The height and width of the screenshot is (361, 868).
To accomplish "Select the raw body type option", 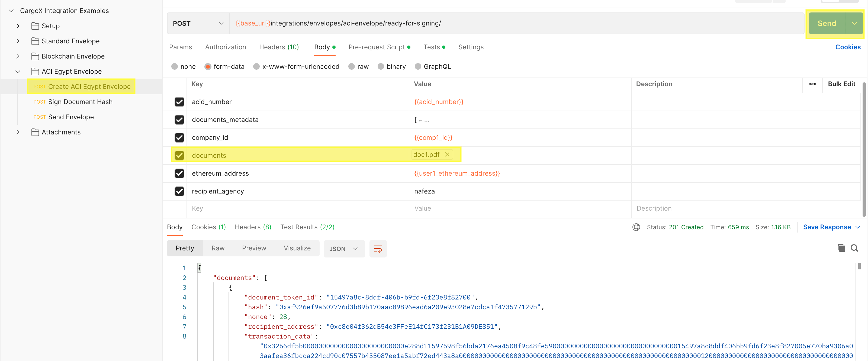I will [351, 66].
